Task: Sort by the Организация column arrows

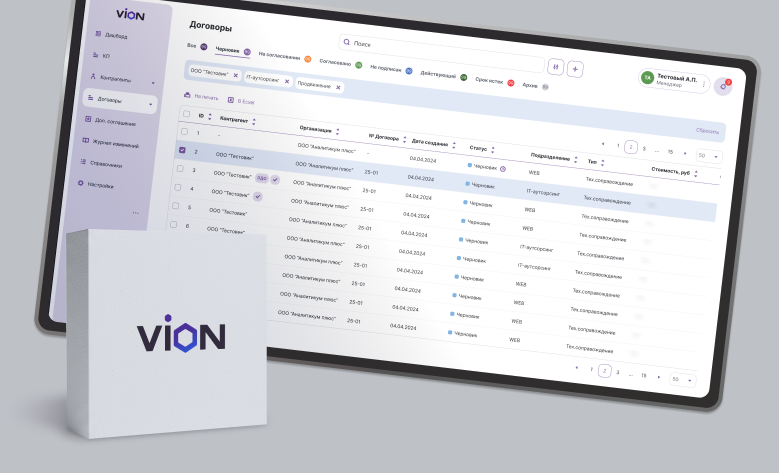Action: point(337,132)
